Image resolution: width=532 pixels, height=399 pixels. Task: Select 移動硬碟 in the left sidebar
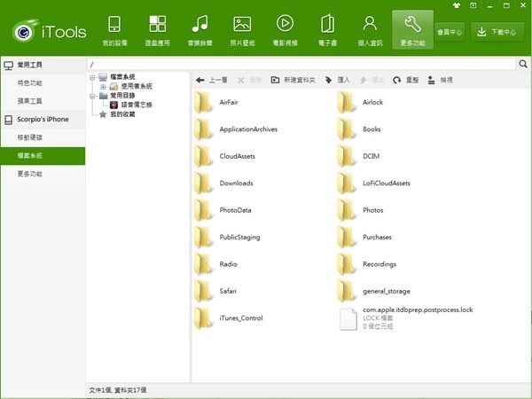(29, 137)
